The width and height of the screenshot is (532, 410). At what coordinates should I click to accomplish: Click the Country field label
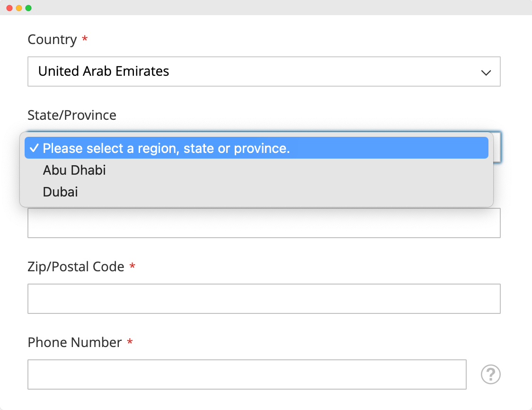(52, 39)
